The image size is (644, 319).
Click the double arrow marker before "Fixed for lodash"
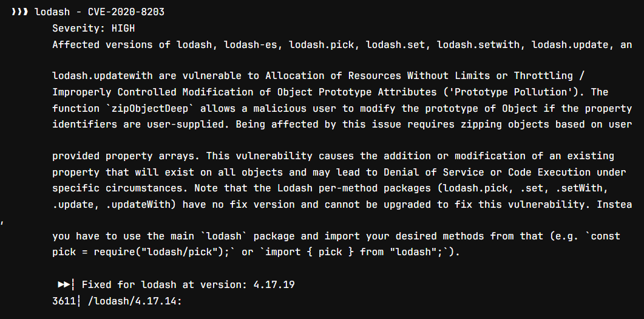point(65,284)
